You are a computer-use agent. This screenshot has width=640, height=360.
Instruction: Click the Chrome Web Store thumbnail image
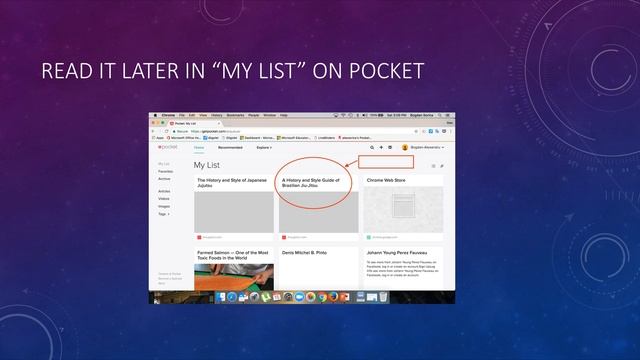click(403, 210)
